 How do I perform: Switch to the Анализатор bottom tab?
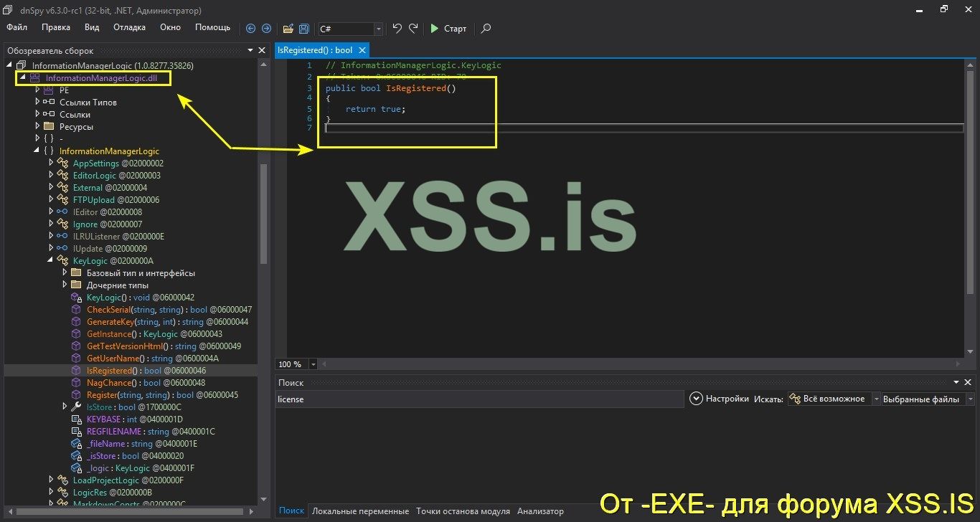coord(540,511)
